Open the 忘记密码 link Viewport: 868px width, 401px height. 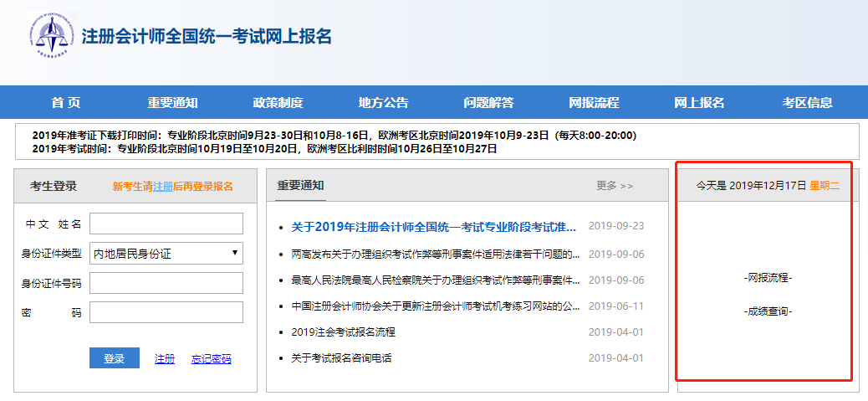(x=211, y=359)
